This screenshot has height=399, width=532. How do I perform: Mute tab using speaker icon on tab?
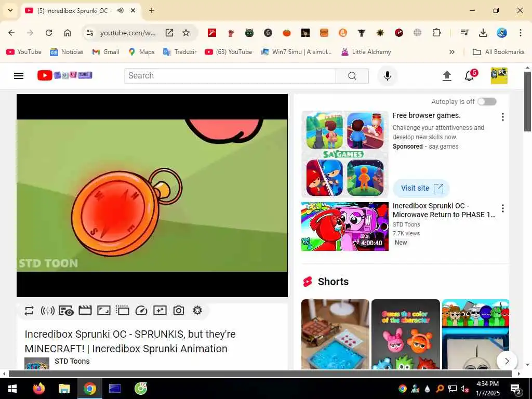point(121,10)
